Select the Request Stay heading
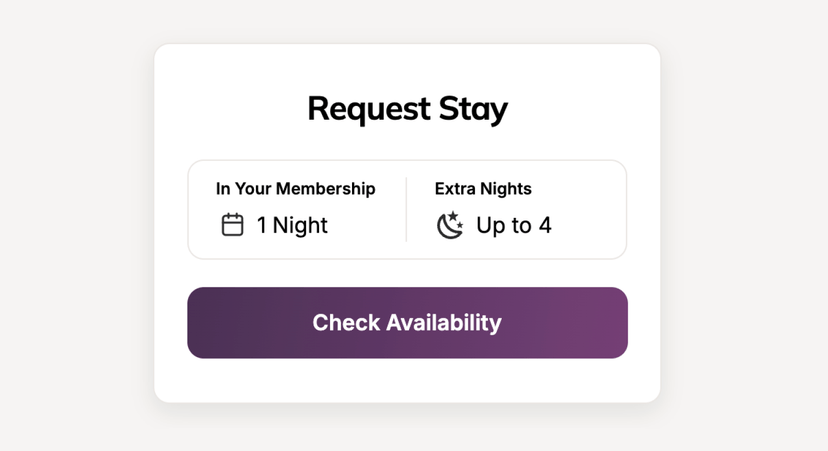The width and height of the screenshot is (828, 451). coord(407,109)
